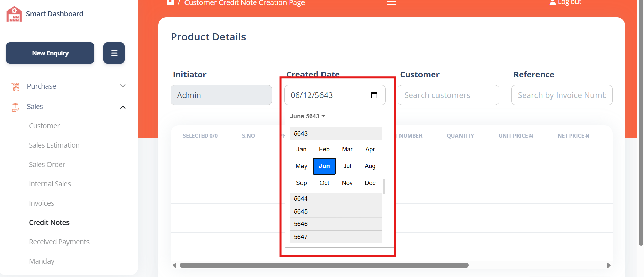This screenshot has width=644, height=277.
Task: Click the Sales icon in sidebar
Action: (x=15, y=107)
